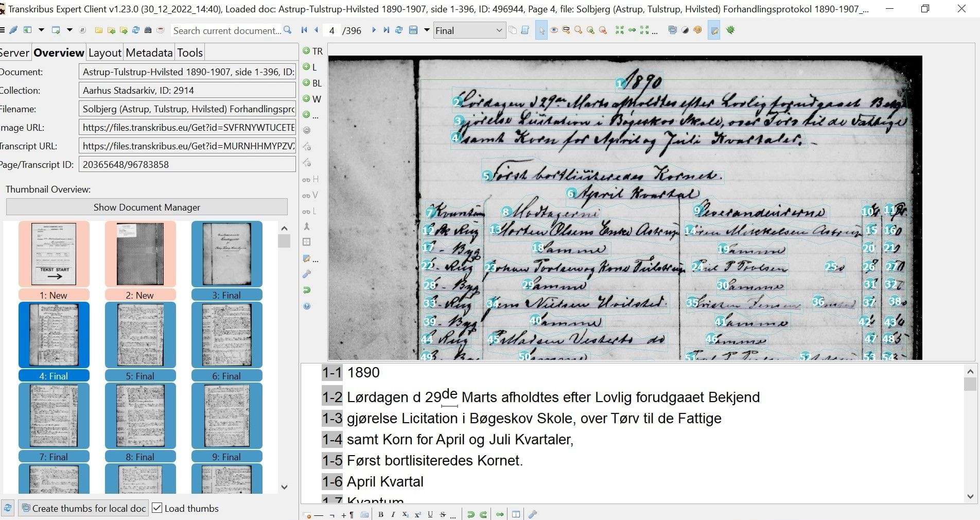Toggle the eye visibility options icon
Screen dimensions: 980x520
point(554,30)
